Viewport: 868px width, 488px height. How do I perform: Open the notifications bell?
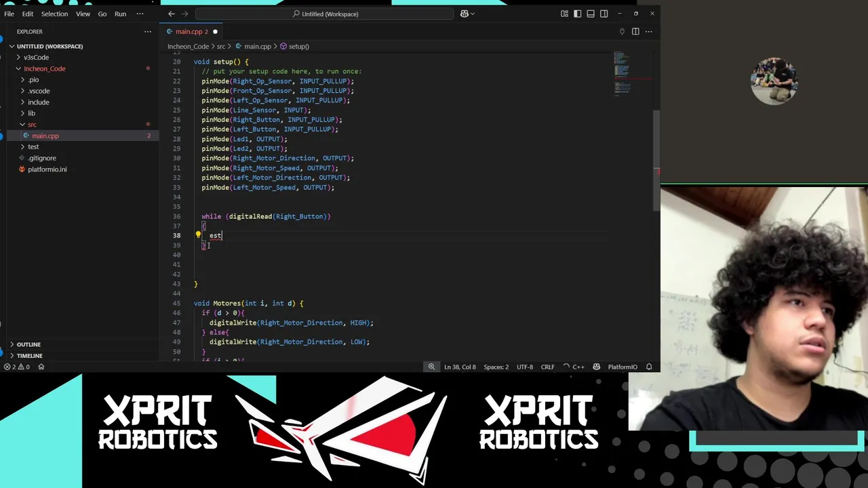[x=649, y=367]
